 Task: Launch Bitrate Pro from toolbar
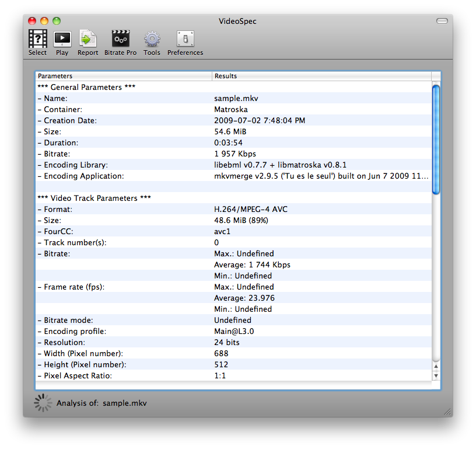pyautogui.click(x=120, y=39)
